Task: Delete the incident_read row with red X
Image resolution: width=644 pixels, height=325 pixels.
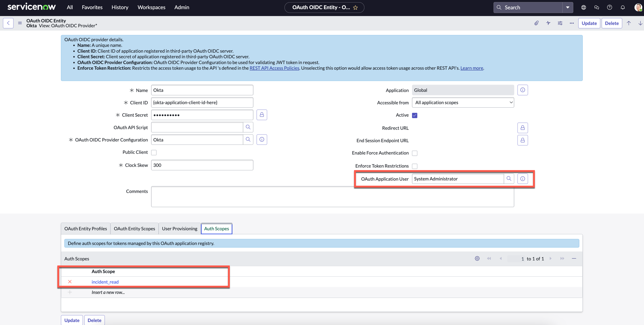Action: [x=70, y=282]
